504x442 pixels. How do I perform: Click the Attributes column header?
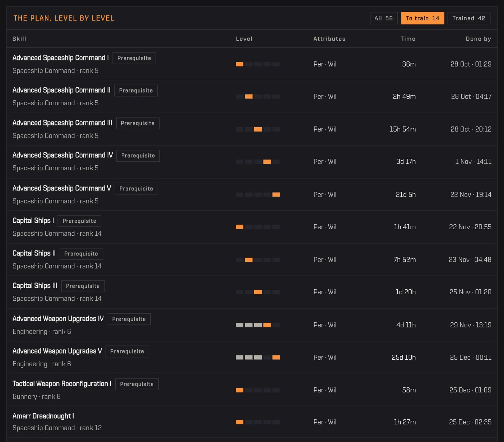330,39
